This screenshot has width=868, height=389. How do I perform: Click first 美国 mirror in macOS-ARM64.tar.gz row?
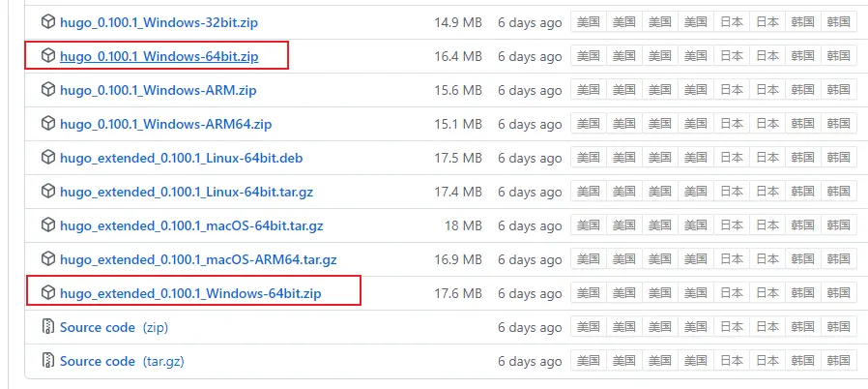[x=589, y=259]
